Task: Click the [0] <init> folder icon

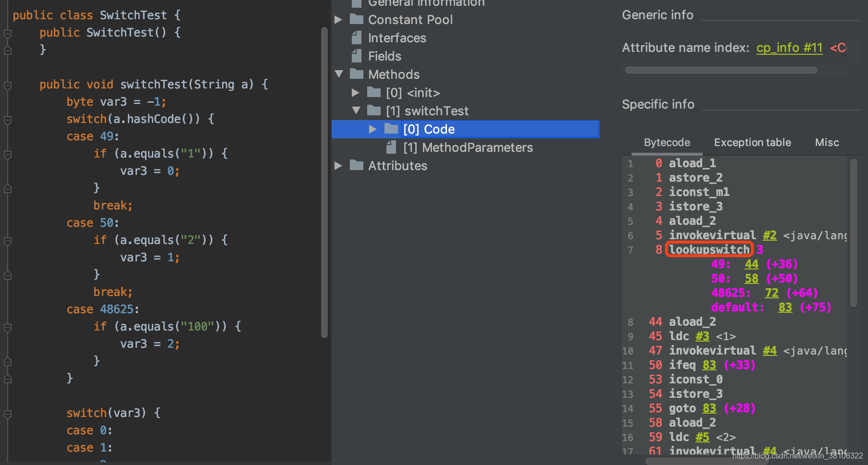Action: click(374, 92)
